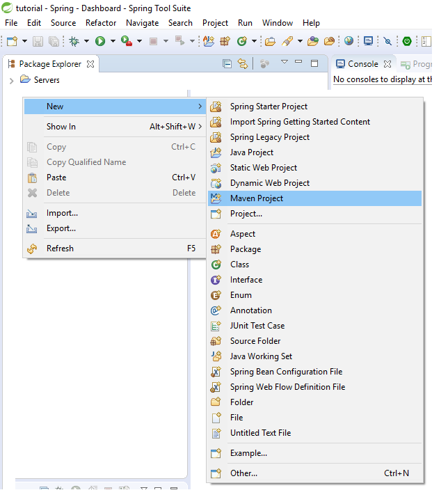This screenshot has width=448, height=497.
Task: Select Dynamic Web Project
Action: pos(315,183)
